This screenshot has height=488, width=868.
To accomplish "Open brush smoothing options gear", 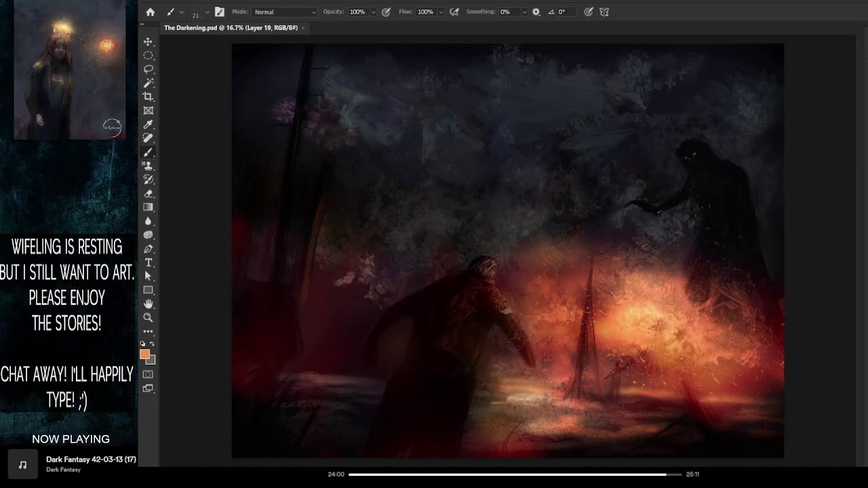I will 536,12.
